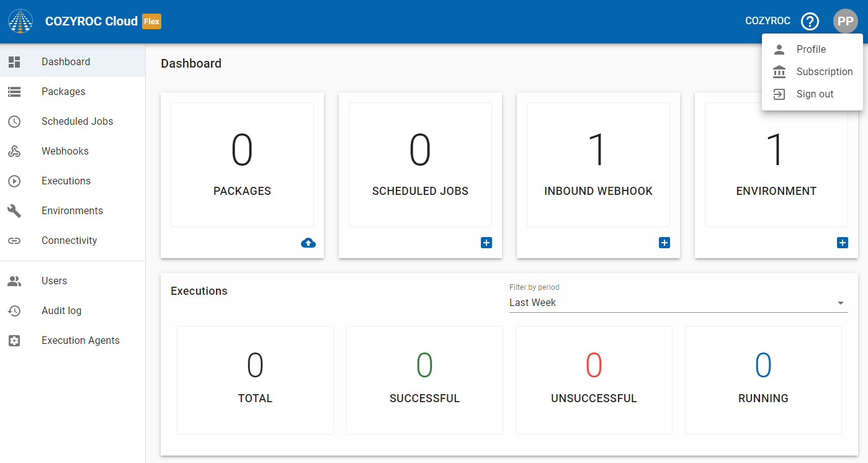Screen dimensions: 868x463
Task: Click the dropdown arrow beside Last Week
Action: [841, 303]
